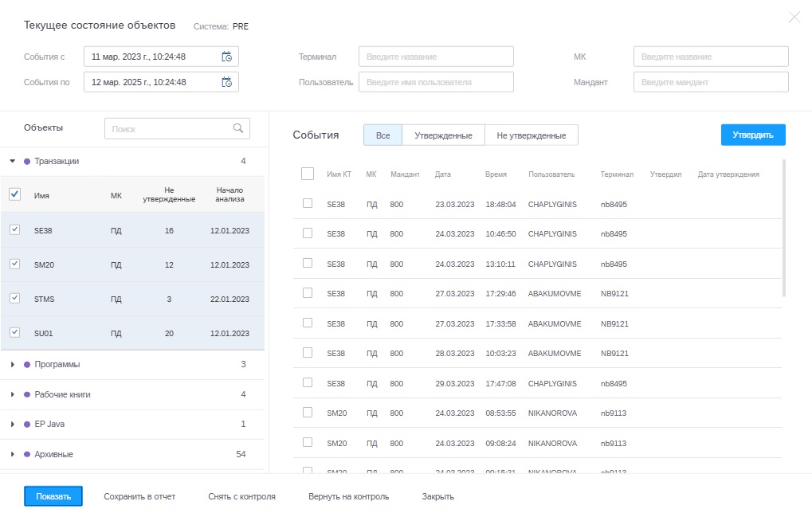Click Сохранить в отчет link
Image resolution: width=812 pixels, height=517 pixels.
139,496
